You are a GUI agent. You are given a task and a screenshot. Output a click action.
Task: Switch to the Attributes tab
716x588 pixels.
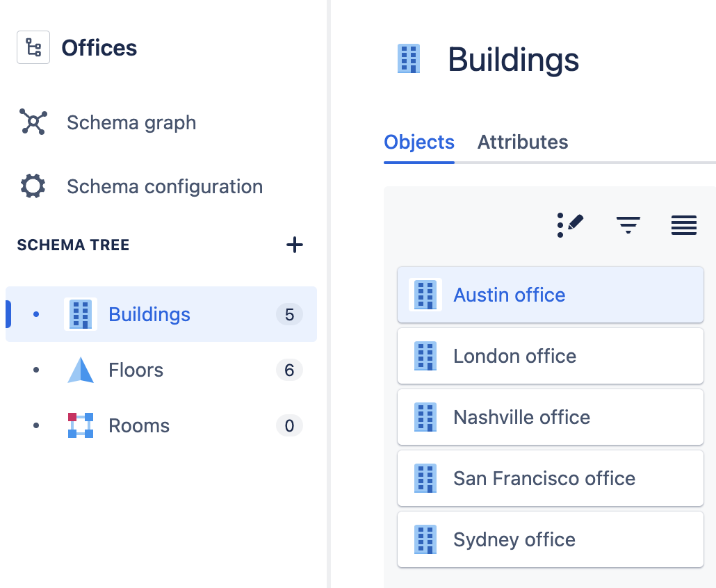(523, 142)
